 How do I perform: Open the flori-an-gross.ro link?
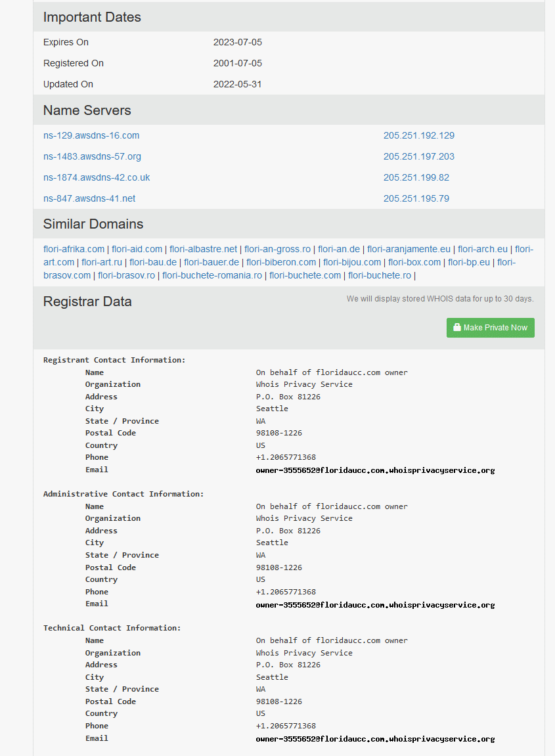click(x=277, y=250)
